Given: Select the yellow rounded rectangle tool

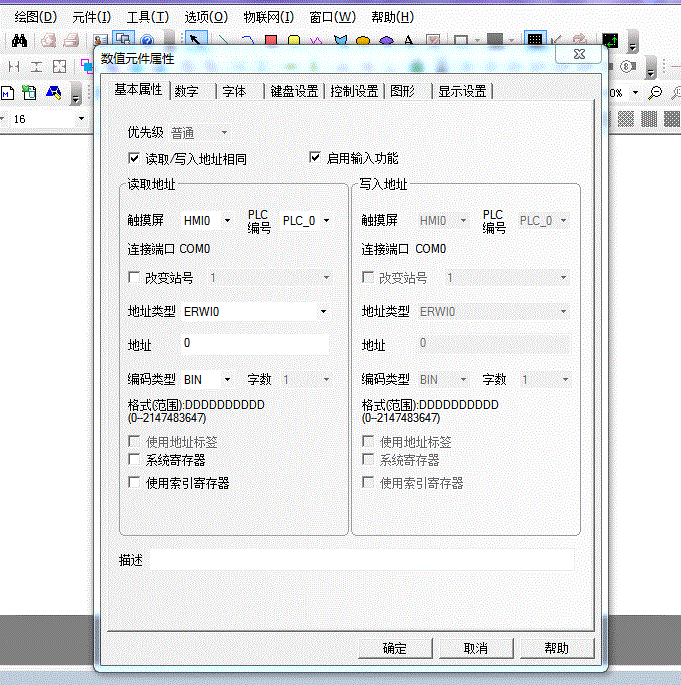Looking at the screenshot, I should pos(294,41).
